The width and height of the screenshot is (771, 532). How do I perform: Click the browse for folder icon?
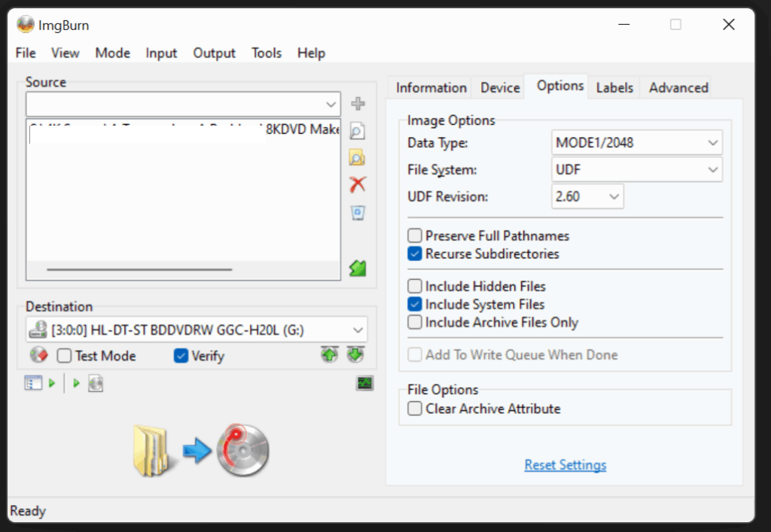tap(358, 158)
